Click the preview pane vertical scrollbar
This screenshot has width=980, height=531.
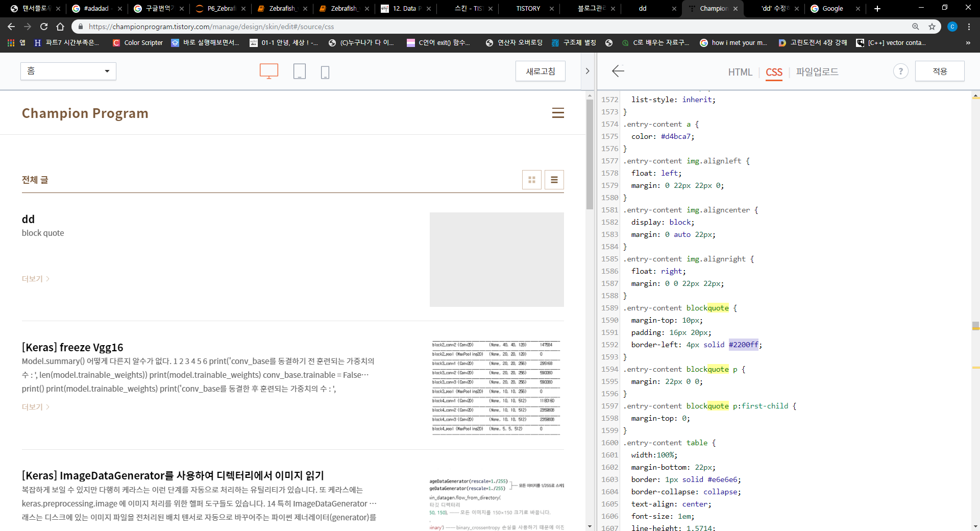[x=590, y=154]
